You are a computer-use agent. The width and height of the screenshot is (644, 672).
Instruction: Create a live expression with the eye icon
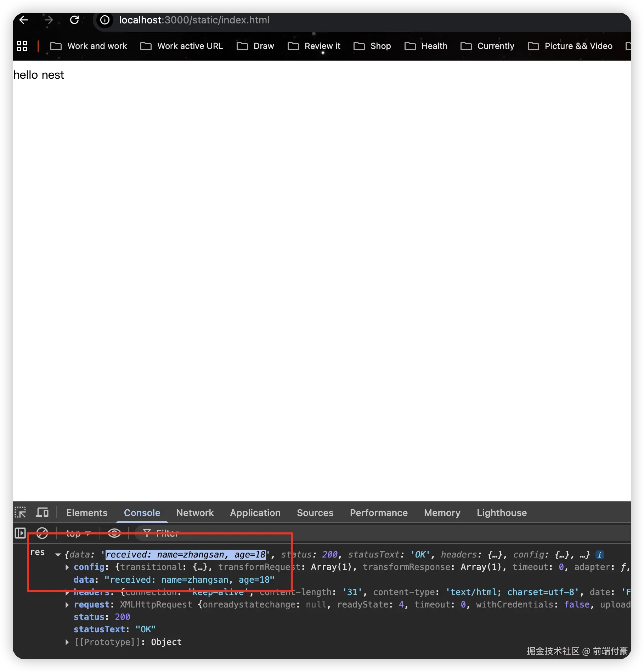point(114,533)
